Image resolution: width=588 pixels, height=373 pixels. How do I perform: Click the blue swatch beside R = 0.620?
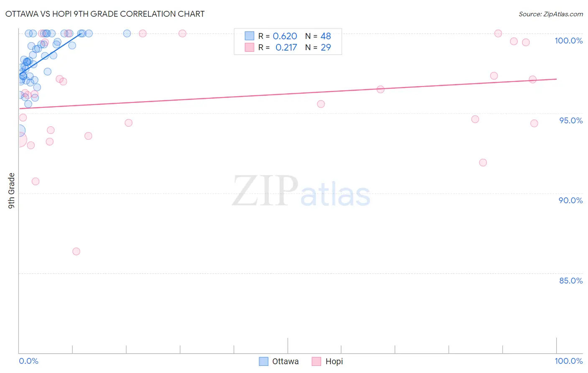pos(250,36)
